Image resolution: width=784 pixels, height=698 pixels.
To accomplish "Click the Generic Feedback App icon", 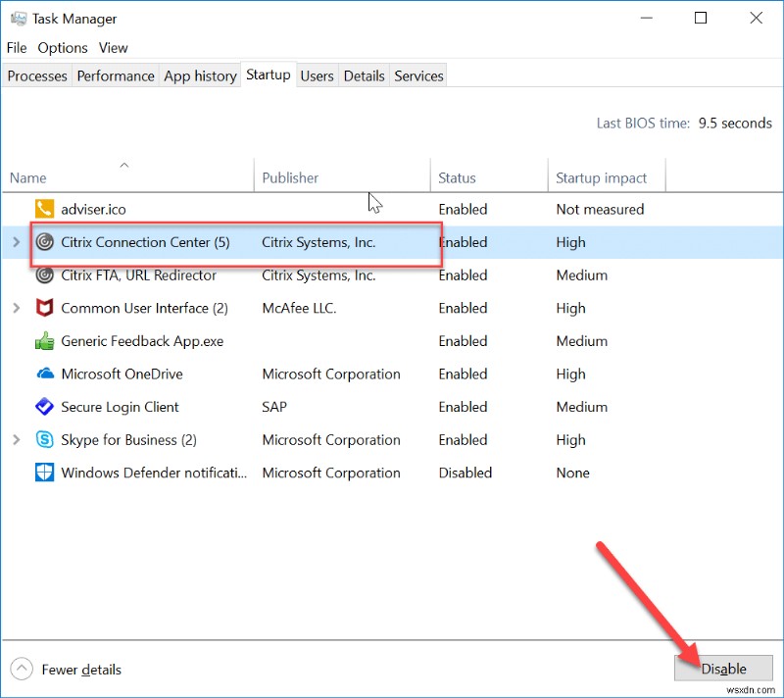I will tap(45, 341).
